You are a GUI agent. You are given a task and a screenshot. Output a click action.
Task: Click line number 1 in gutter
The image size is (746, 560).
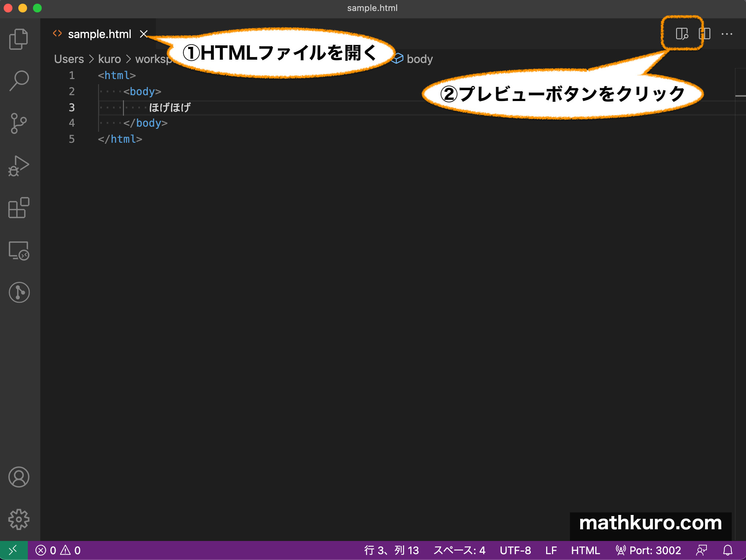tap(72, 75)
